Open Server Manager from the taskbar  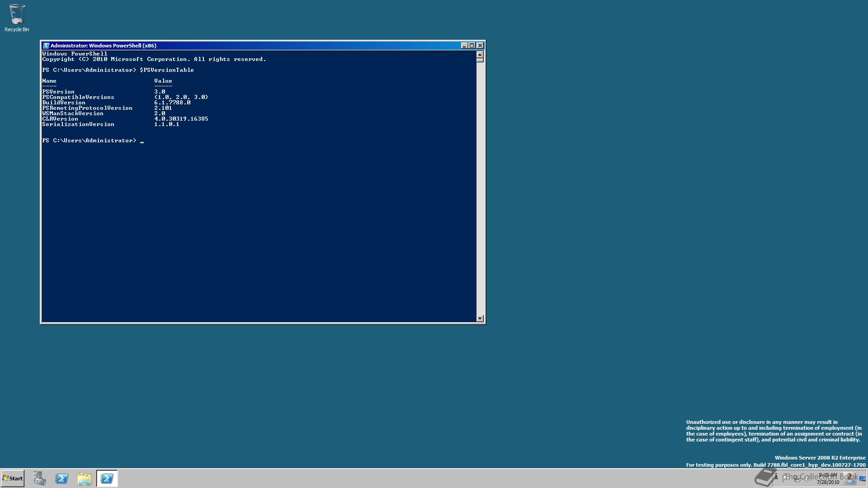(39, 479)
